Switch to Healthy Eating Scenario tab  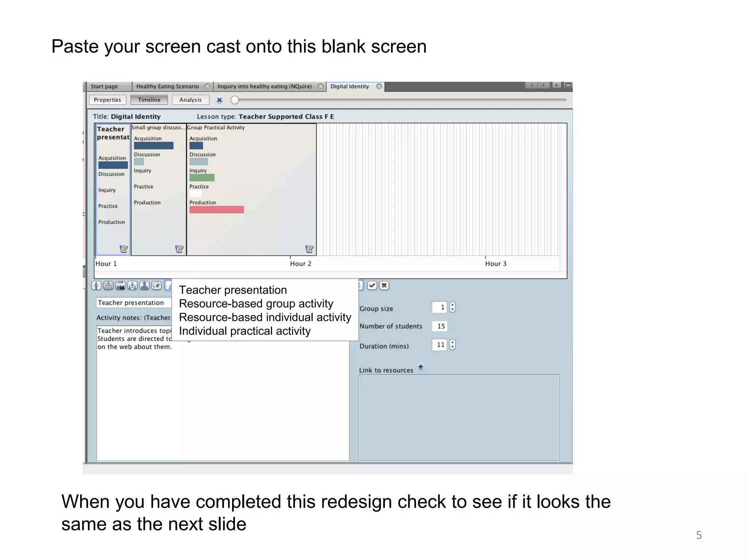167,86
